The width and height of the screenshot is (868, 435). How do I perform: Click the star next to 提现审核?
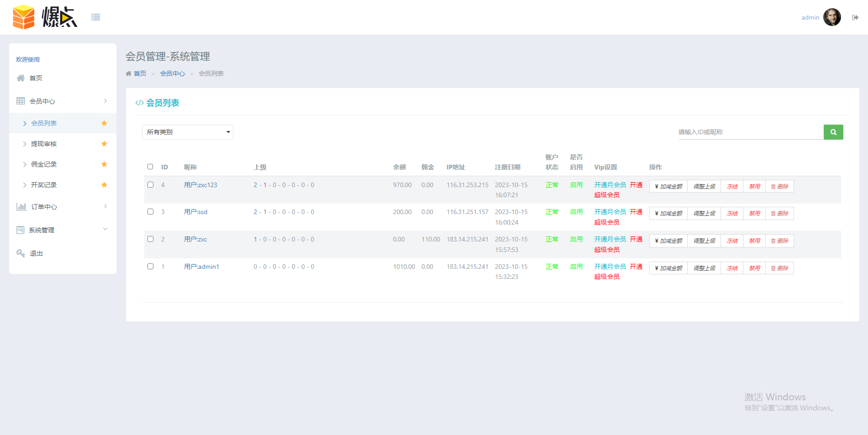pyautogui.click(x=104, y=144)
